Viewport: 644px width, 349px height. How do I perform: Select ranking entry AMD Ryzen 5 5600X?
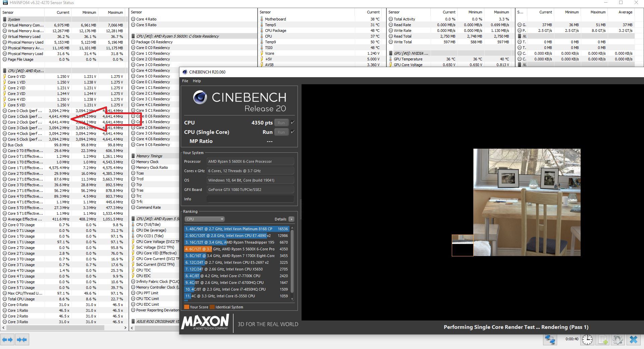pyautogui.click(x=236, y=249)
